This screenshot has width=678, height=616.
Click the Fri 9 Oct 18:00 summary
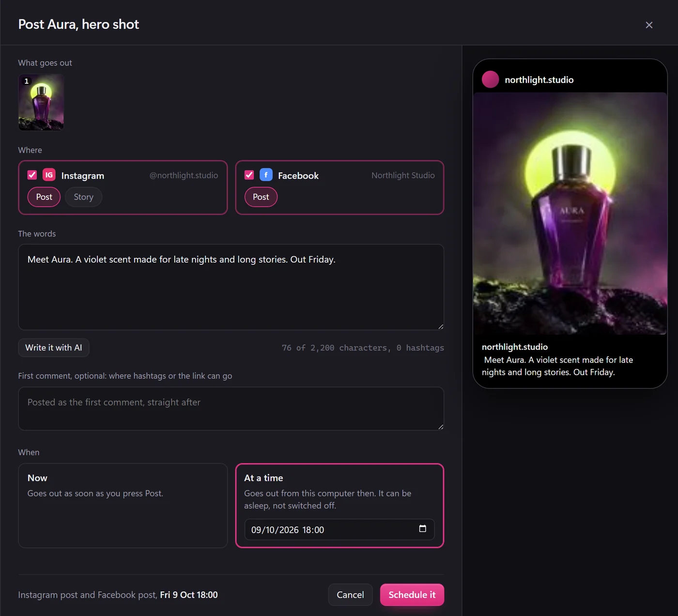click(189, 595)
